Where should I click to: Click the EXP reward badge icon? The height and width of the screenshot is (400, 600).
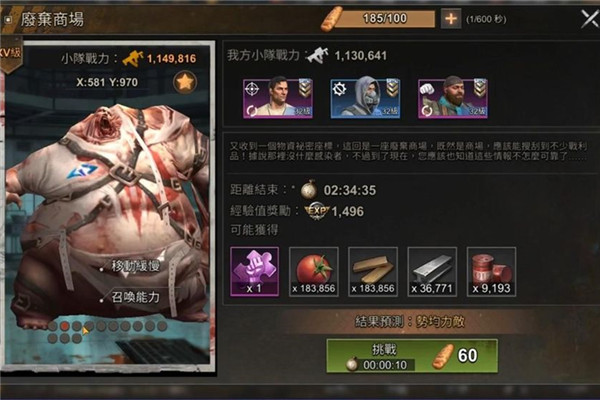tap(317, 211)
